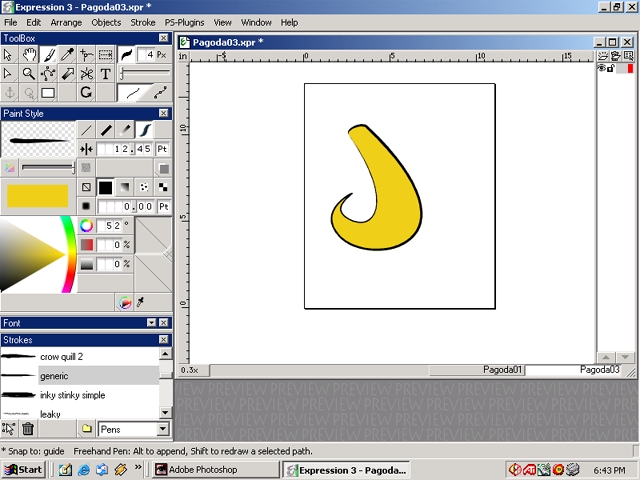640x480 pixels.
Task: Toggle the blend mode color icon
Action: pyautogui.click(x=9, y=168)
